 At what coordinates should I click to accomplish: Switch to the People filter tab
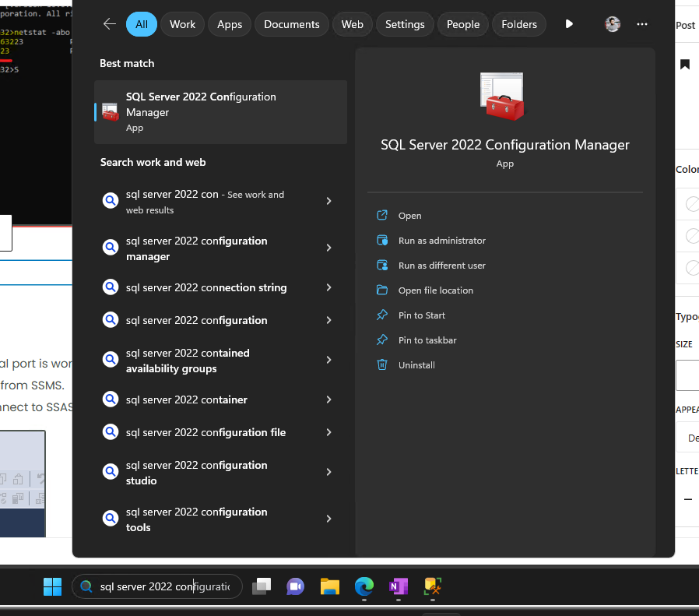click(x=462, y=24)
